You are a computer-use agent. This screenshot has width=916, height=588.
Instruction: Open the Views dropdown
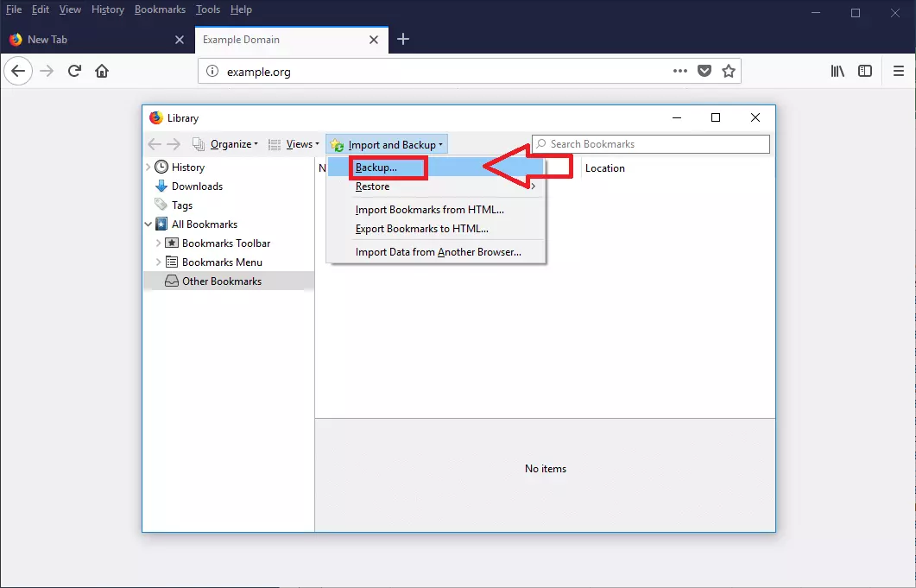[x=294, y=144]
